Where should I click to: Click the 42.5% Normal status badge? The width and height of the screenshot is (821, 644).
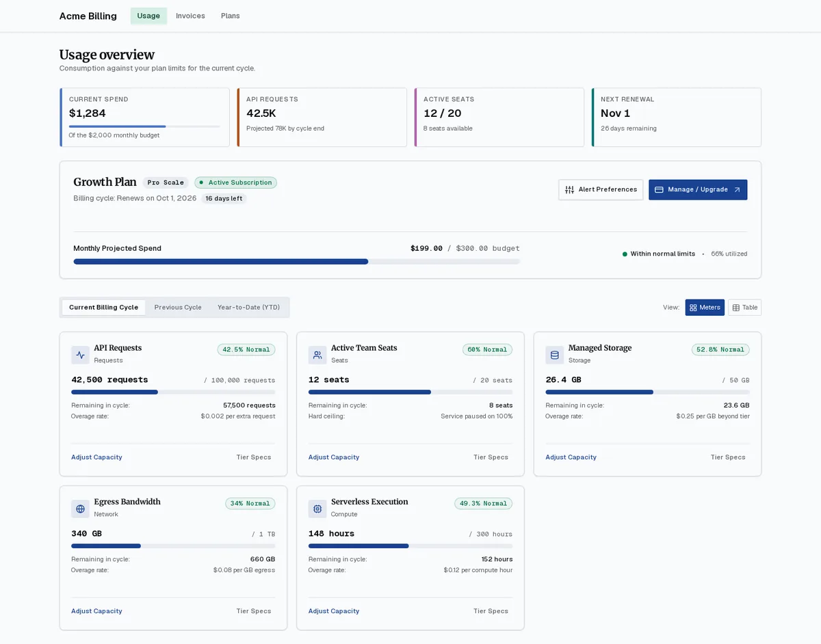coord(246,349)
